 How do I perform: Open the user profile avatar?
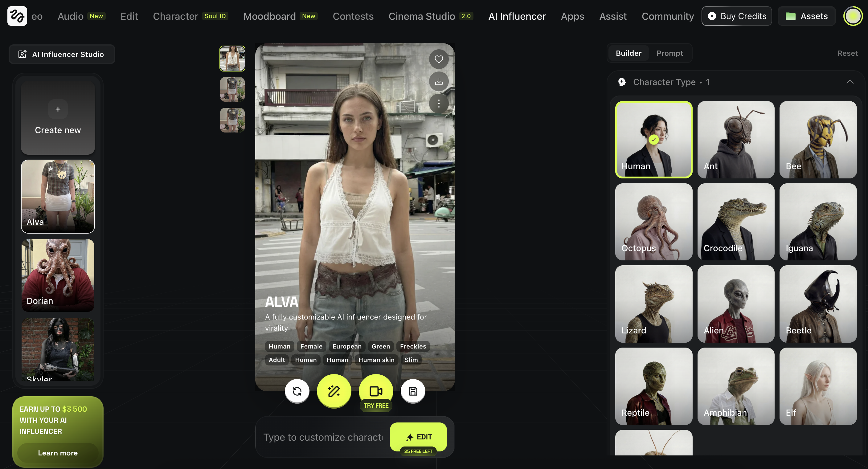(x=853, y=16)
